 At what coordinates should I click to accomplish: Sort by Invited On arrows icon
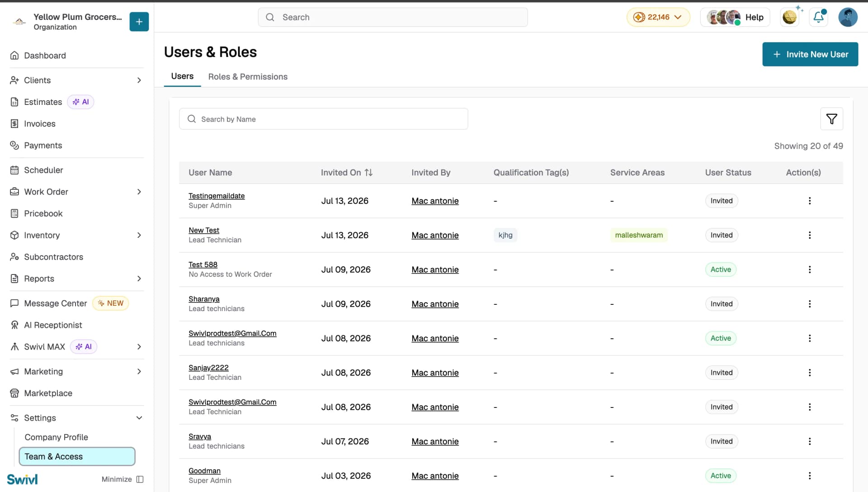coord(368,172)
